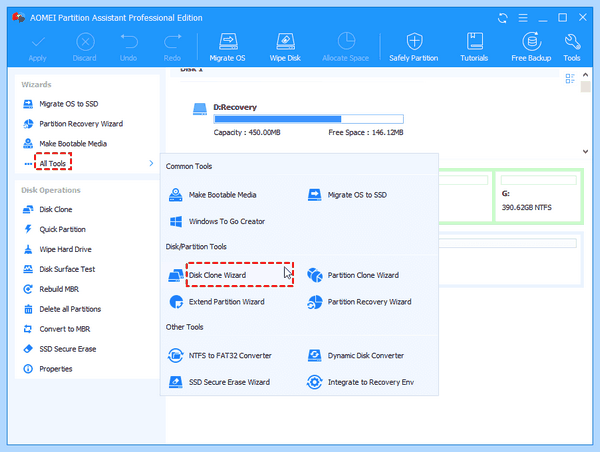Screen dimensions: 600x452
Task: Open the All Tools entry
Action: [x=53, y=163]
